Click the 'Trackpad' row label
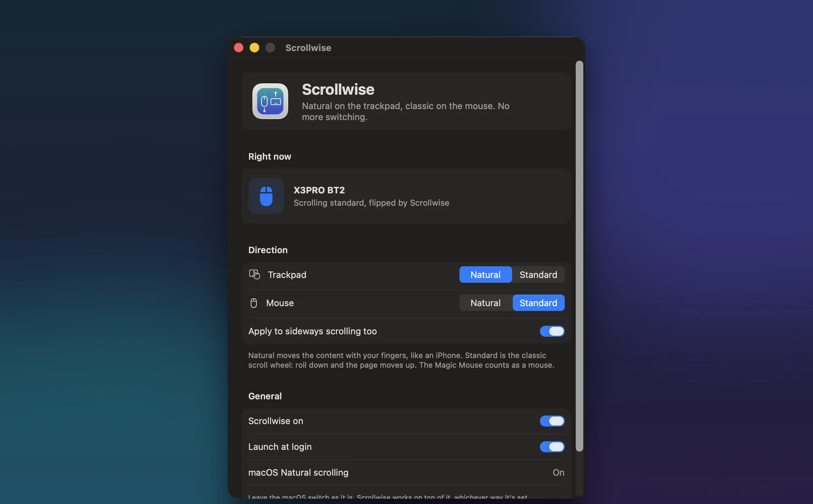 coord(287,275)
